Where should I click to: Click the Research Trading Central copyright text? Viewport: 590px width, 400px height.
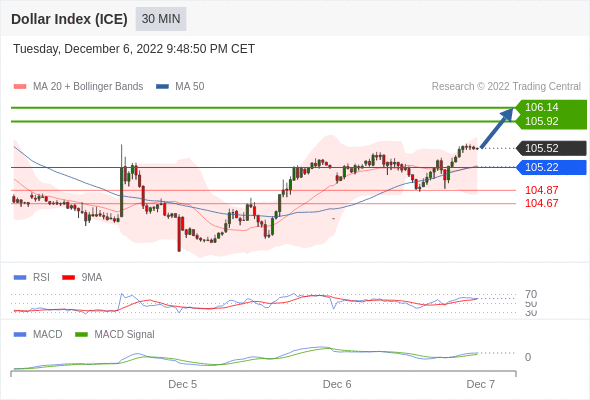(506, 87)
